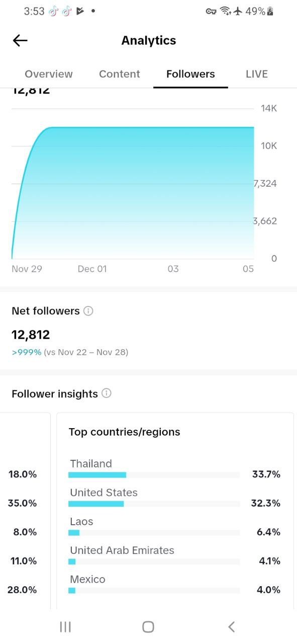297x644 pixels.
Task: Tap the Dec 01 chart date marker
Action: 92,269
